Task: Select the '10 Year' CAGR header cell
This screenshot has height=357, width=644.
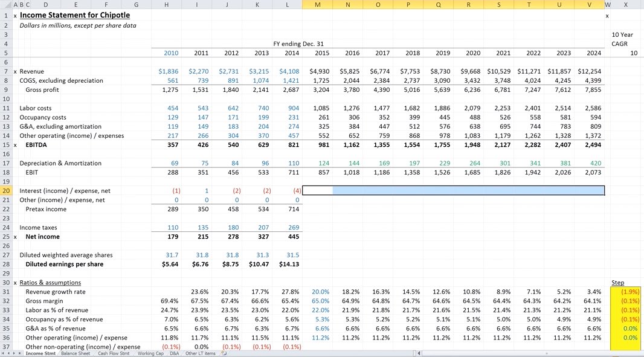Action: pyautogui.click(x=622, y=34)
